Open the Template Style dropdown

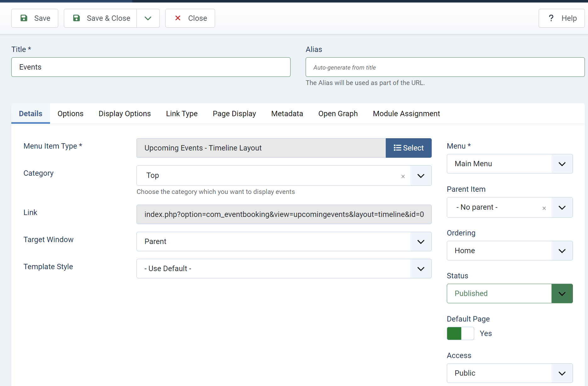tap(284, 269)
